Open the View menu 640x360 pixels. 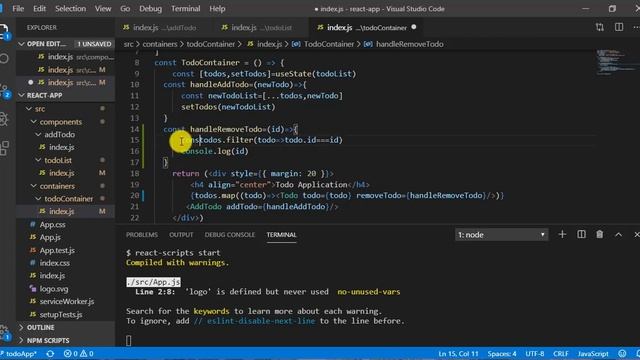point(103,9)
